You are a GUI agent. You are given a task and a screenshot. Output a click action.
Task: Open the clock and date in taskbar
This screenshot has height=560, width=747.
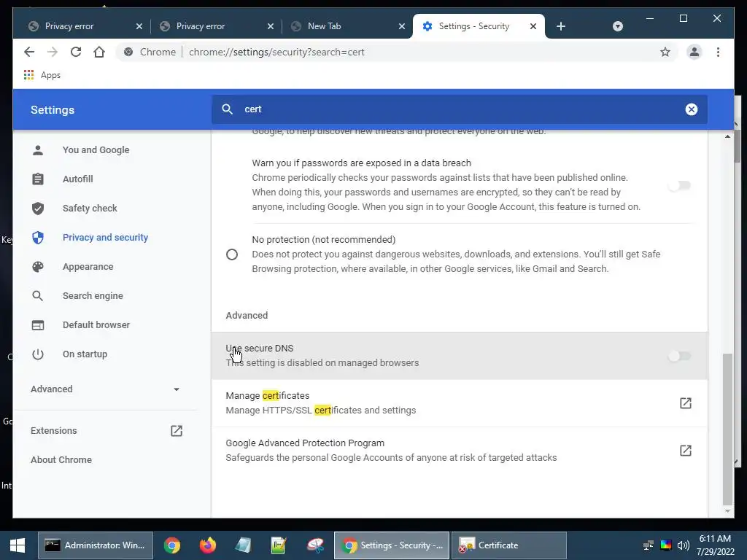click(x=715, y=545)
